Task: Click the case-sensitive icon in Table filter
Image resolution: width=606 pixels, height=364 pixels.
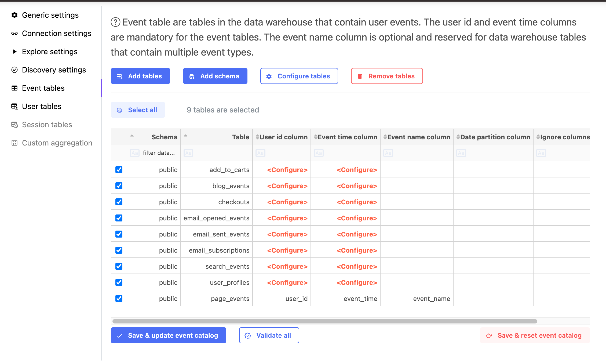Action: tap(188, 153)
